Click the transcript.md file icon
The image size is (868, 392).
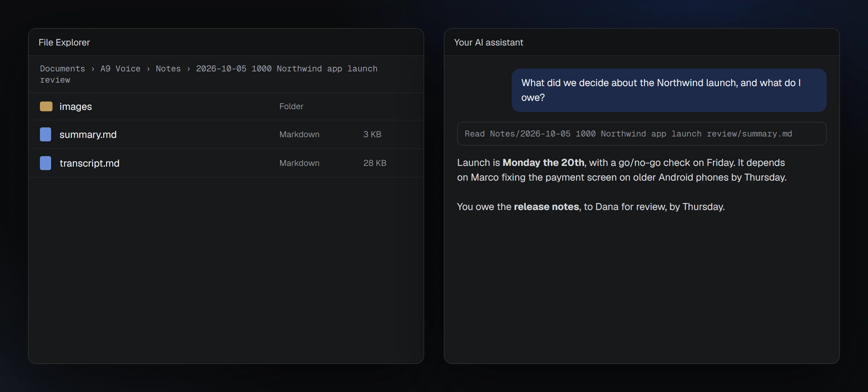click(x=45, y=163)
